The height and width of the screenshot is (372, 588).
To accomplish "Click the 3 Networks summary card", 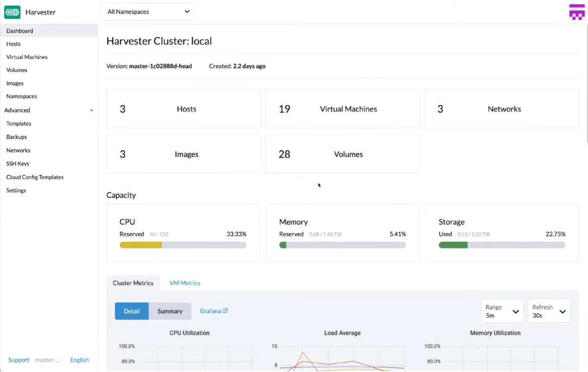I will point(502,109).
